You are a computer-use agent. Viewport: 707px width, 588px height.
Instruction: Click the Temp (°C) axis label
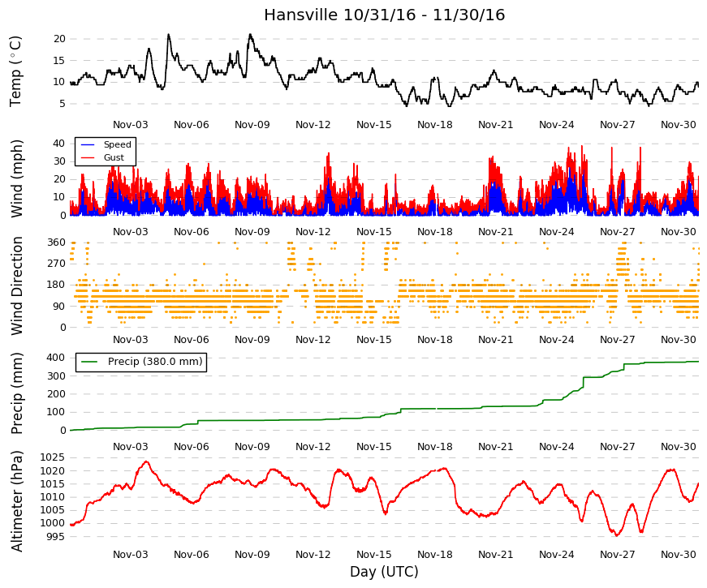pyautogui.click(x=15, y=71)
